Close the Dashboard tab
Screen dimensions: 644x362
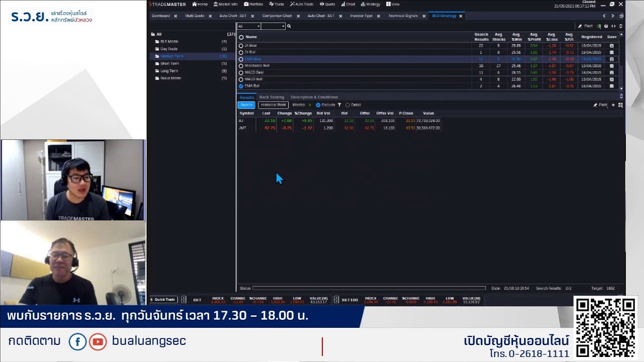click(x=176, y=16)
